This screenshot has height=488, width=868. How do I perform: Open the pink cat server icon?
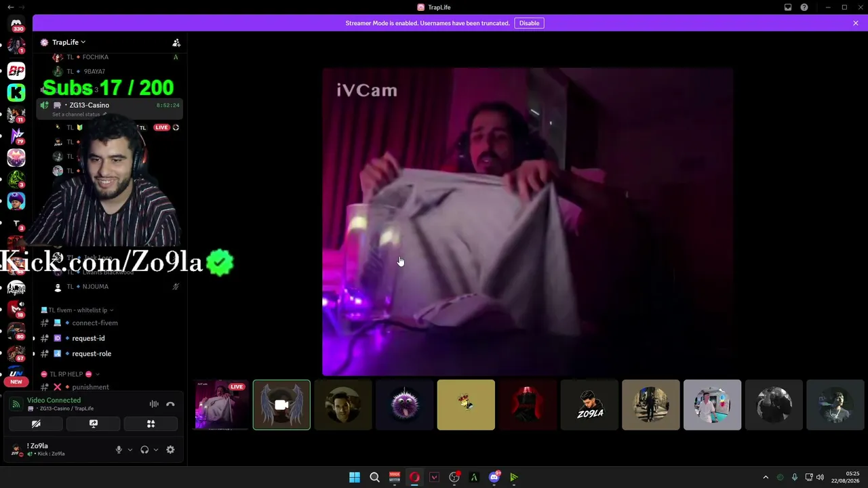coord(16,158)
